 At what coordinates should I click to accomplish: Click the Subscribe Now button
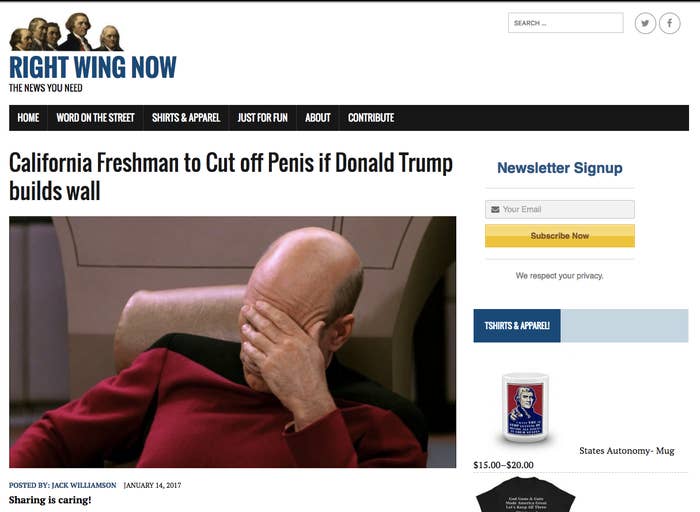(560, 236)
